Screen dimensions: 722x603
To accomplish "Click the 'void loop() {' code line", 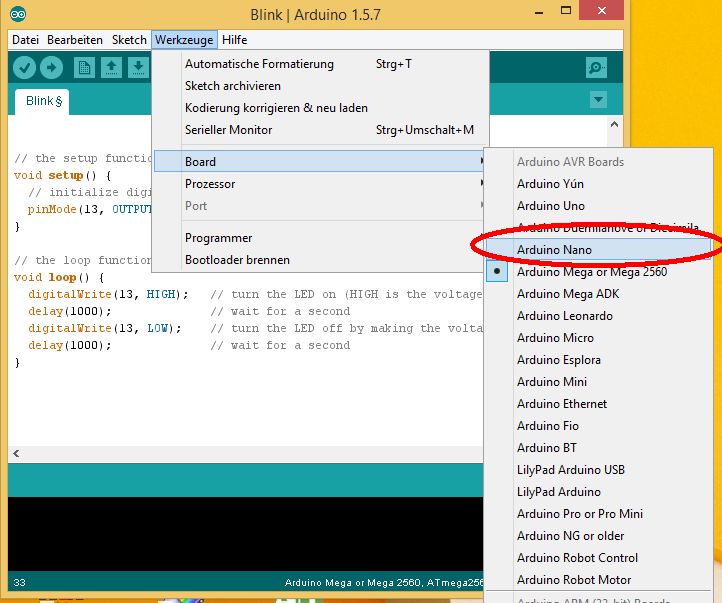I will 59,278.
